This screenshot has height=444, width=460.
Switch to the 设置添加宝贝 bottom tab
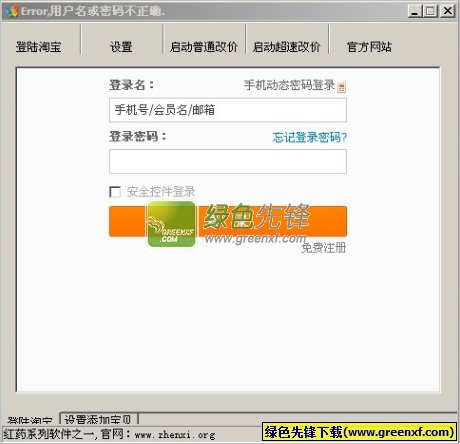click(x=99, y=419)
